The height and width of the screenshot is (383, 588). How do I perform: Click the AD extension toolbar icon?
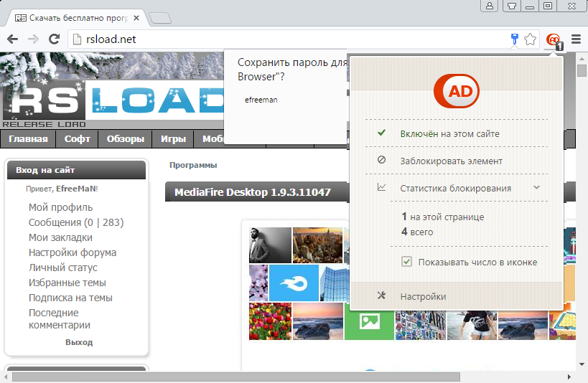554,39
